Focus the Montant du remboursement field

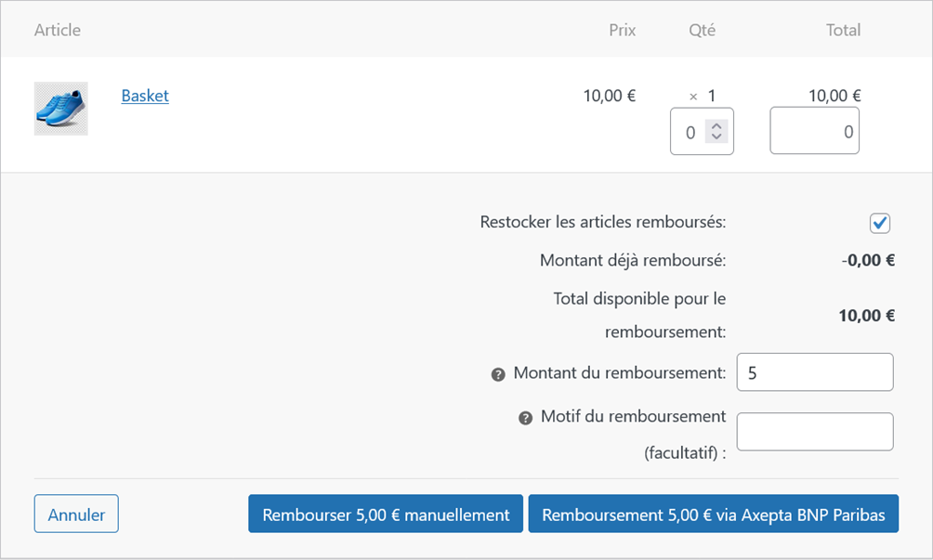pos(814,372)
